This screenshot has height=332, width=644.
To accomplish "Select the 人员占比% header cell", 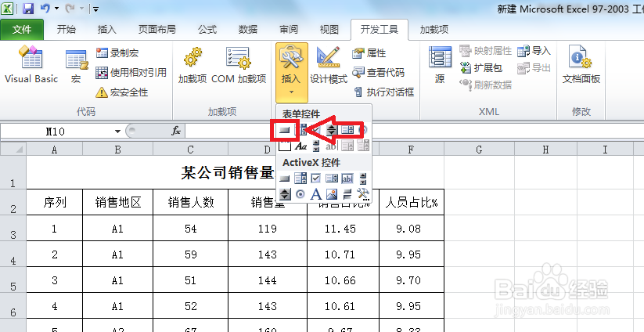I will pos(412,202).
